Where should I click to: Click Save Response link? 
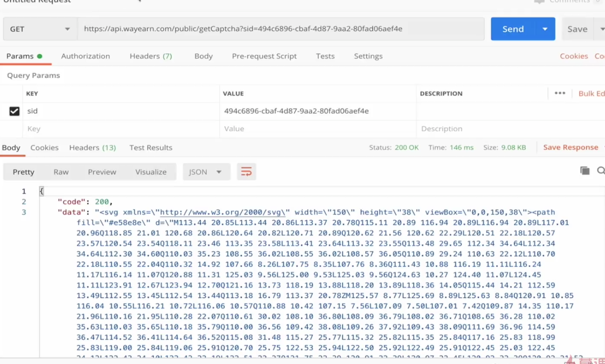point(570,147)
